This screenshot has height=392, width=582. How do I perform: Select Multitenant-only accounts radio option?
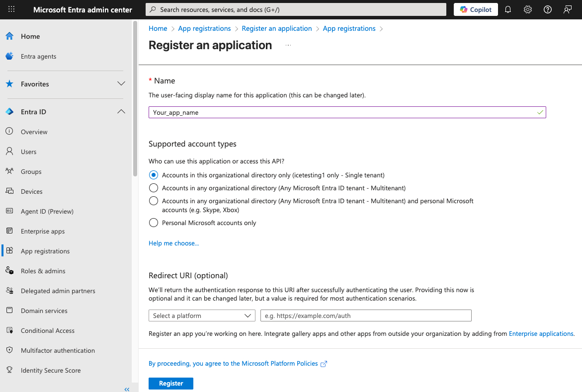click(x=154, y=188)
